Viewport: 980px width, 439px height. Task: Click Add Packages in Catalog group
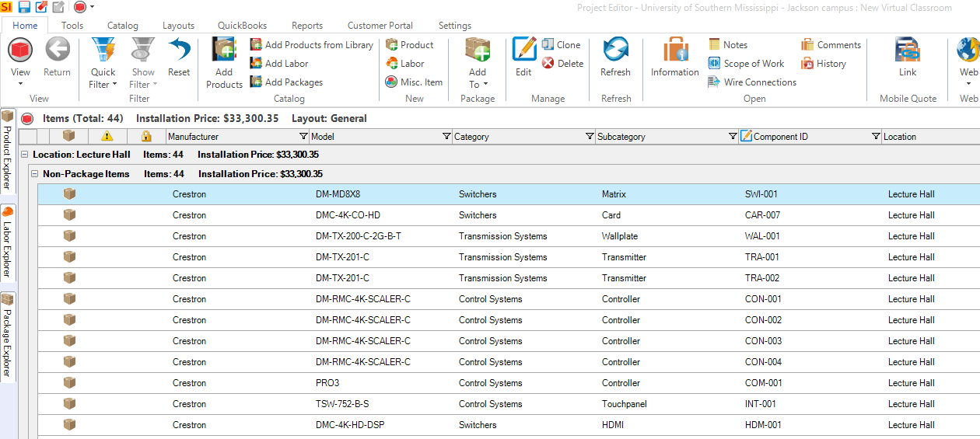click(x=286, y=82)
